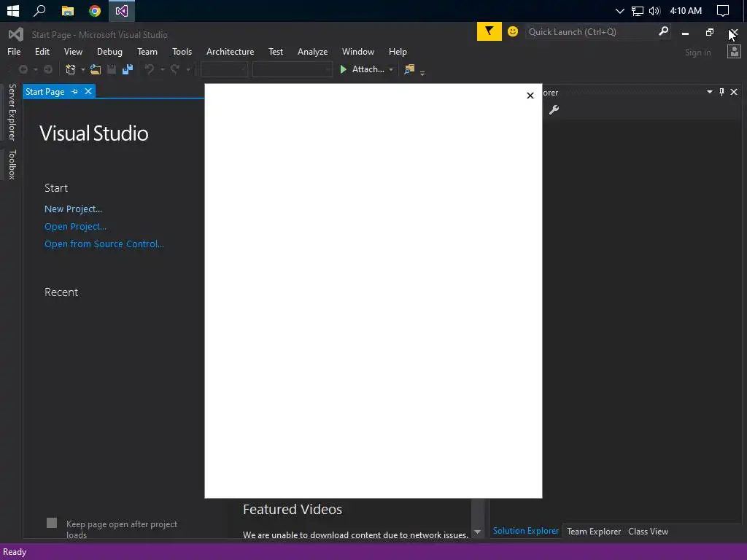The height and width of the screenshot is (560, 747).
Task: Show hidden system tray icons chevron
Action: [619, 10]
